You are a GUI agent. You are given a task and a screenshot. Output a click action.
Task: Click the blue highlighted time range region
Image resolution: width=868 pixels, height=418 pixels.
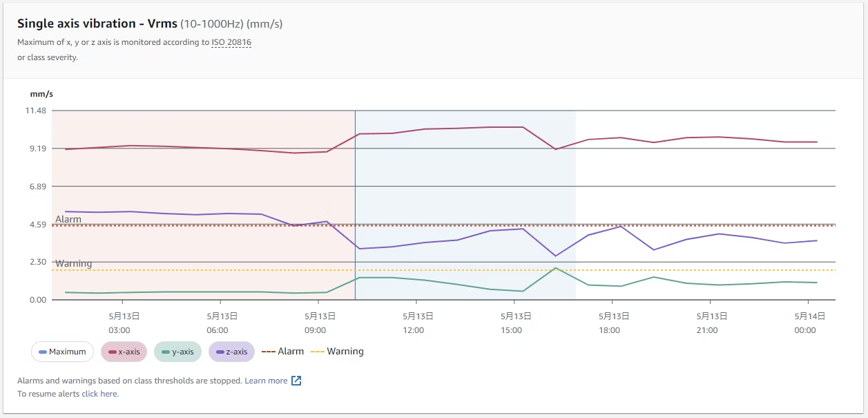tap(465, 205)
